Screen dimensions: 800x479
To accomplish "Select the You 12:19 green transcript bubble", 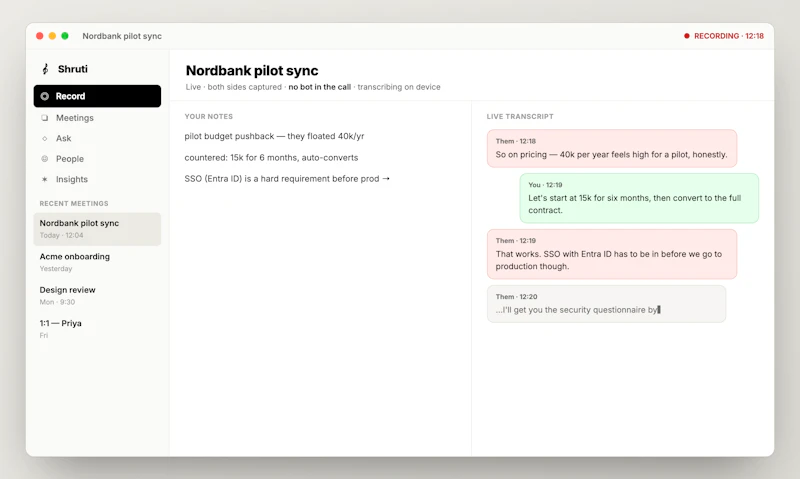I will (x=639, y=198).
